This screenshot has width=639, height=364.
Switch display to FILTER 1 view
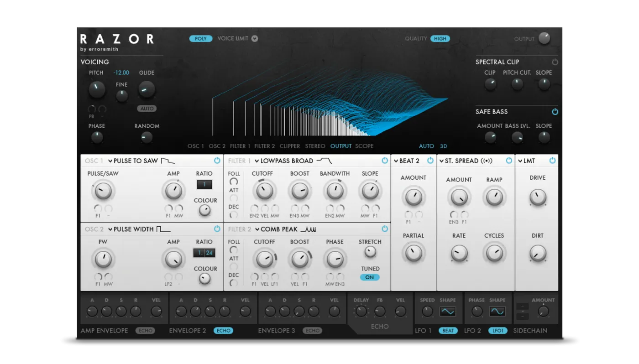click(x=240, y=146)
